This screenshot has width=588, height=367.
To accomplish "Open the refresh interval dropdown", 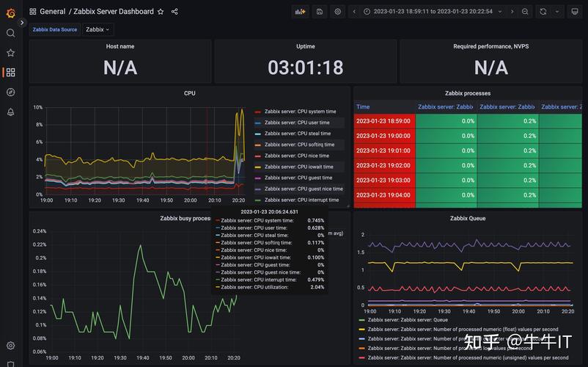I will [x=557, y=12].
